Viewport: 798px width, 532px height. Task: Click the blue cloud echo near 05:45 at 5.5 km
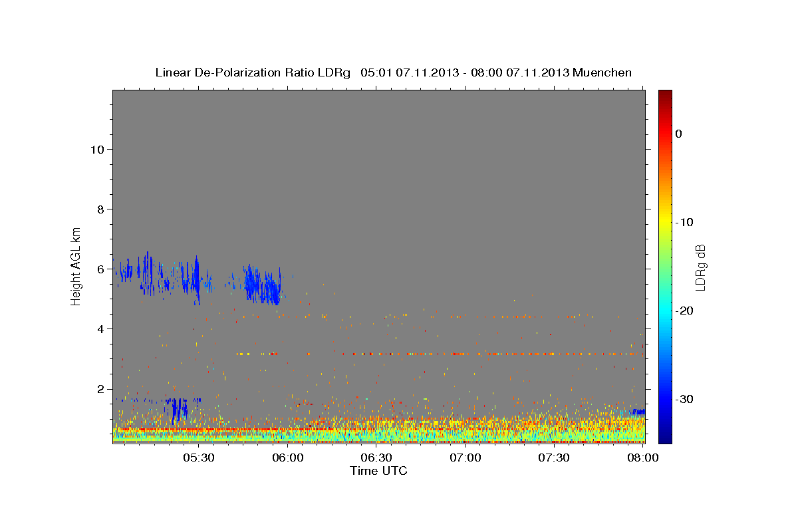(262, 286)
